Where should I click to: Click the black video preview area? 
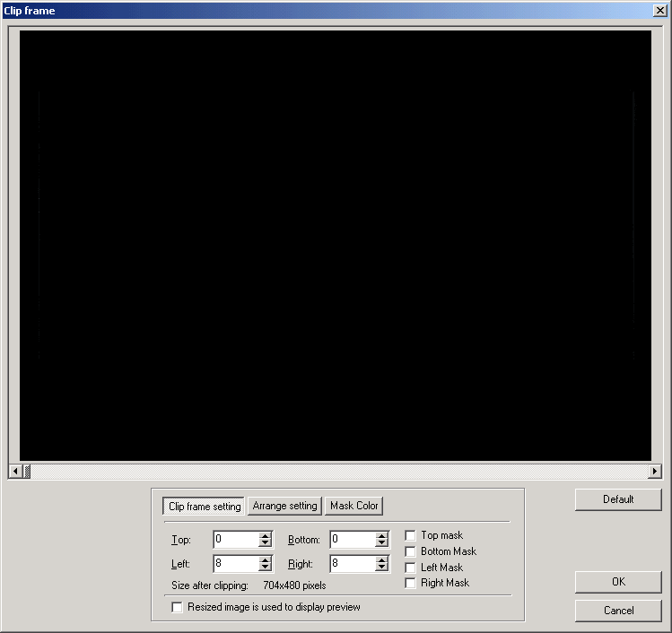click(x=336, y=246)
